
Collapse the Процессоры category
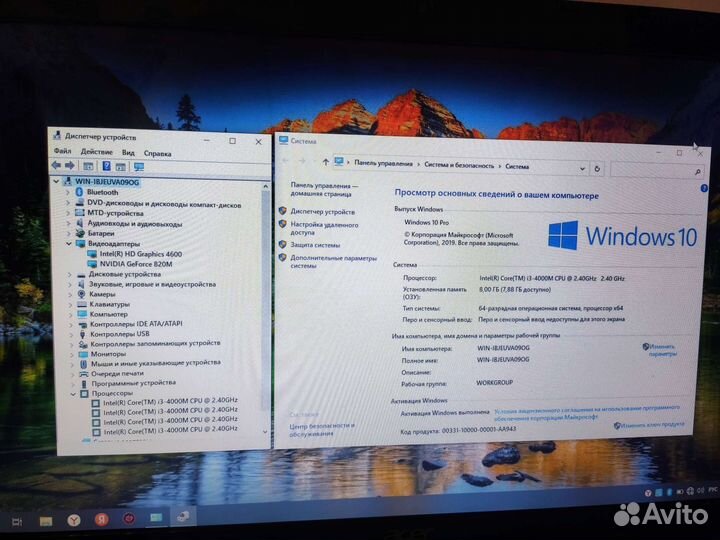coord(73,394)
